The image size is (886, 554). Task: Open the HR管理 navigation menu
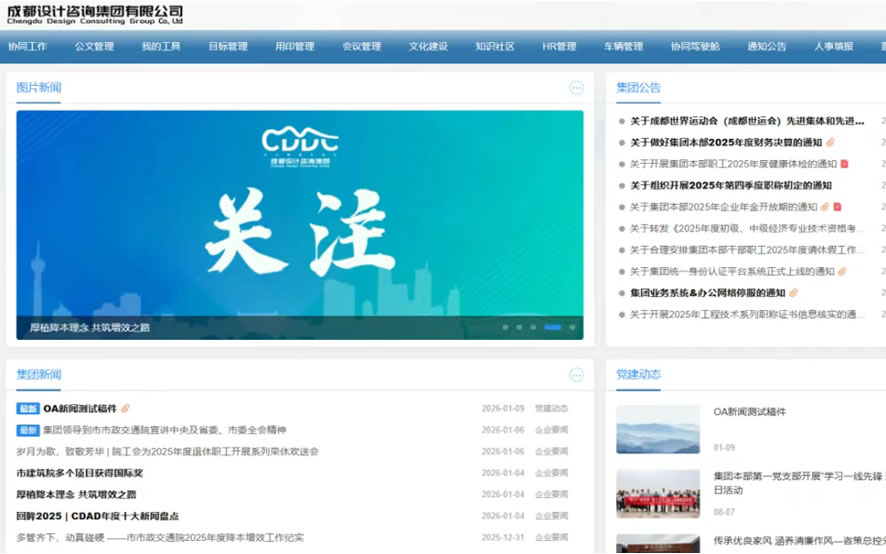(559, 47)
